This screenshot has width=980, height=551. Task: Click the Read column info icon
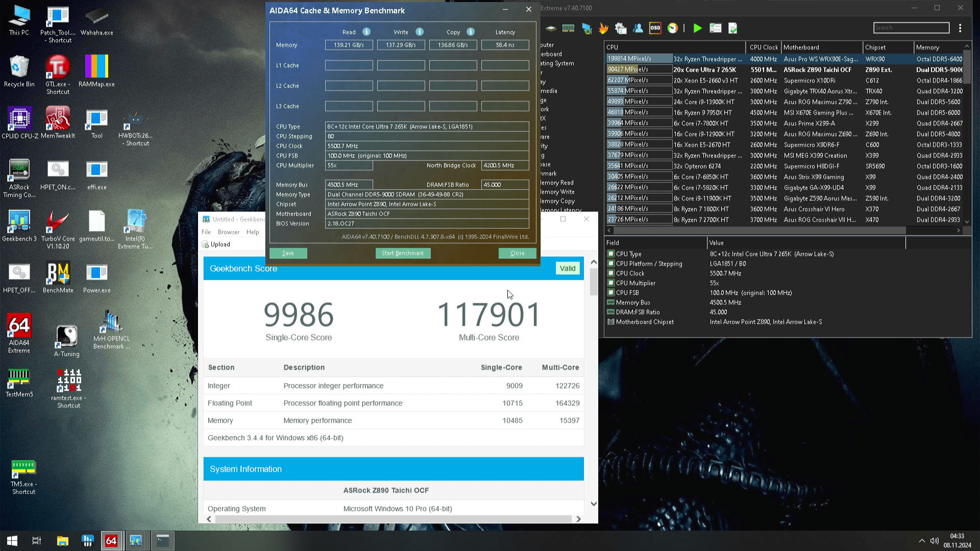point(366,32)
